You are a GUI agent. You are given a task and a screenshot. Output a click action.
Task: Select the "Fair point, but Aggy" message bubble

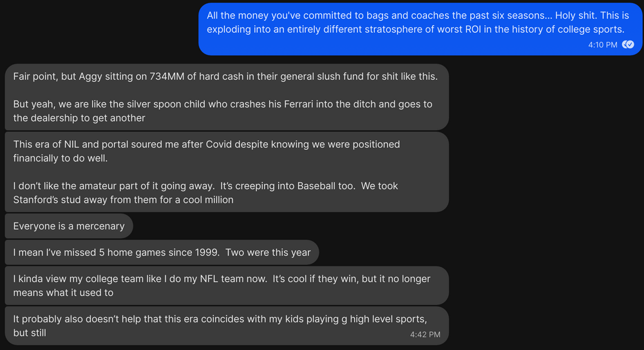coord(225,97)
